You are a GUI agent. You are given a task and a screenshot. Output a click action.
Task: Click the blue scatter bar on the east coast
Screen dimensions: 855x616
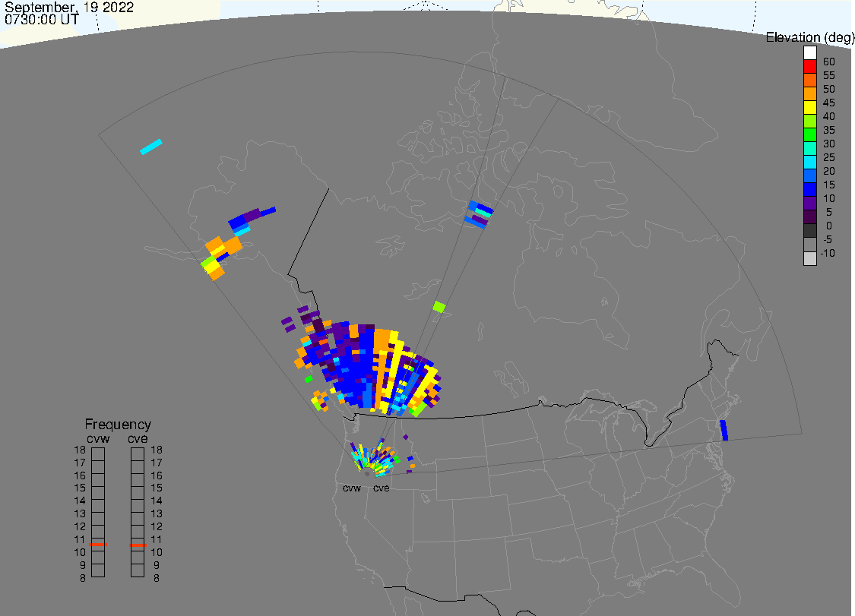[724, 430]
